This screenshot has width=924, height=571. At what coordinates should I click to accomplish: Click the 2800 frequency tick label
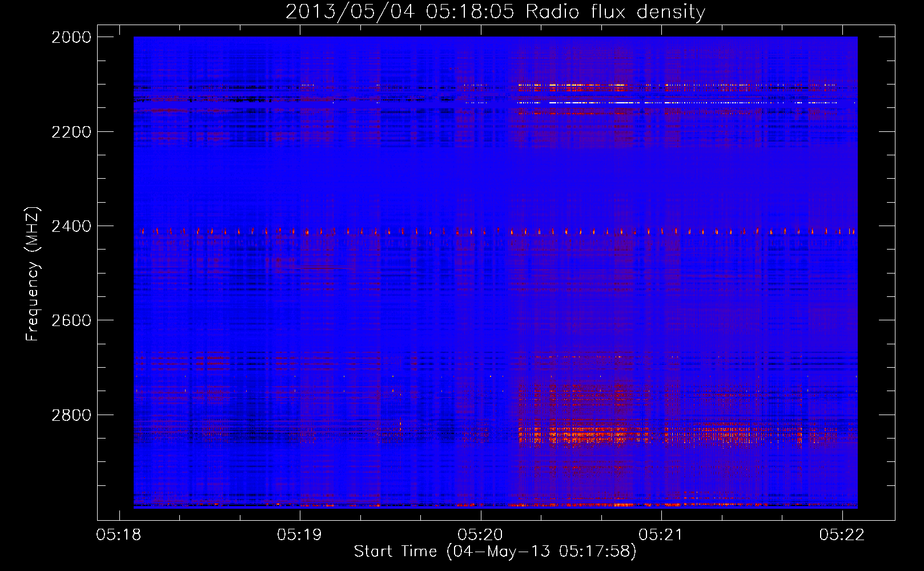click(x=71, y=415)
